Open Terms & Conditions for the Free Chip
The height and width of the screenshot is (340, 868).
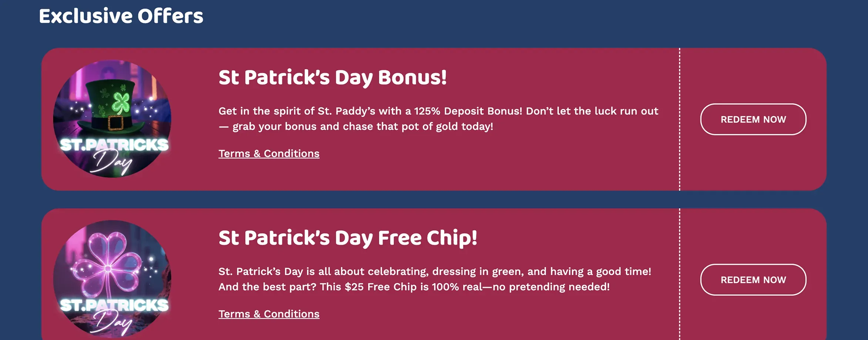pyautogui.click(x=269, y=314)
